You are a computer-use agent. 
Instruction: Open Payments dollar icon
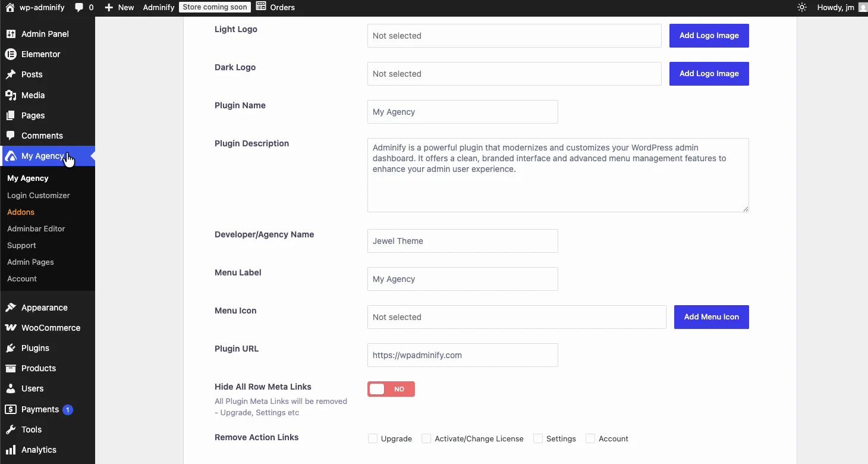pyautogui.click(x=11, y=409)
